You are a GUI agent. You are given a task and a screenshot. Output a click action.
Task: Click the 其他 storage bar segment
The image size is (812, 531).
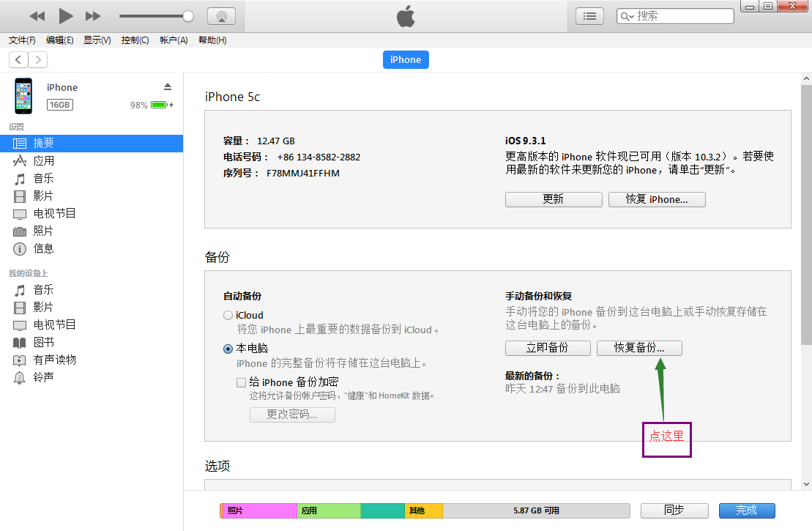pyautogui.click(x=424, y=510)
